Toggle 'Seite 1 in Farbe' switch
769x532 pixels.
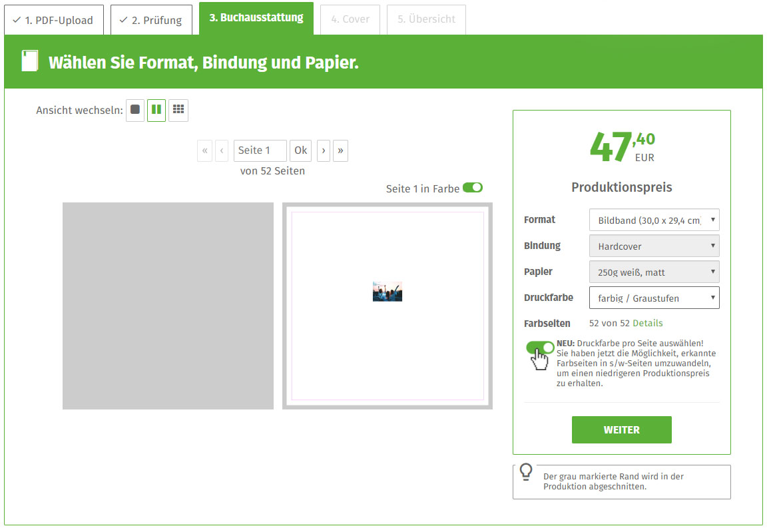(473, 188)
